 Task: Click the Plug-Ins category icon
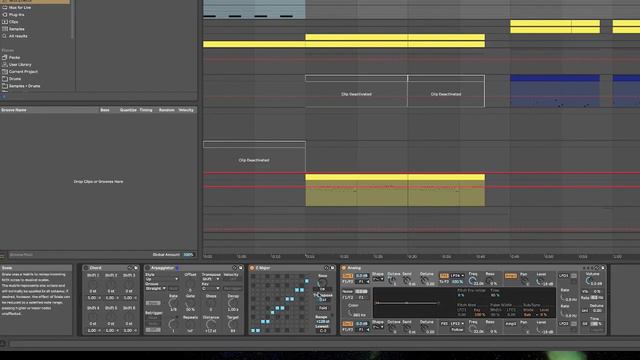pyautogui.click(x=4, y=15)
